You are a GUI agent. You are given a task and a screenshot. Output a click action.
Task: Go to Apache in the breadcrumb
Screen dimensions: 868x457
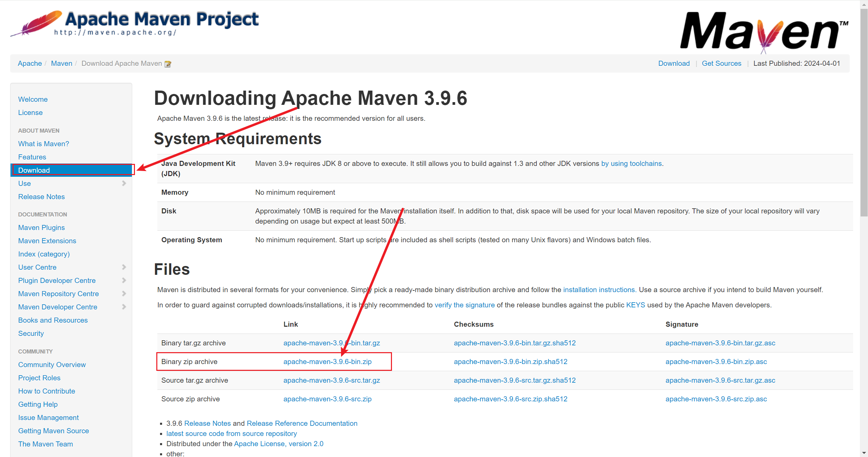click(x=30, y=63)
